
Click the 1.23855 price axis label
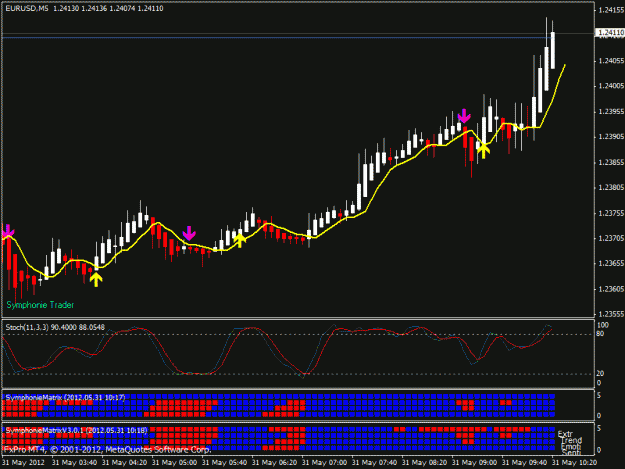click(611, 162)
